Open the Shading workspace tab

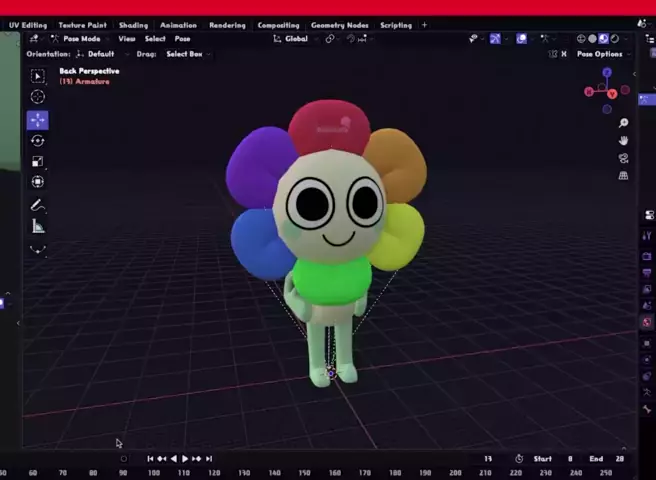133,25
